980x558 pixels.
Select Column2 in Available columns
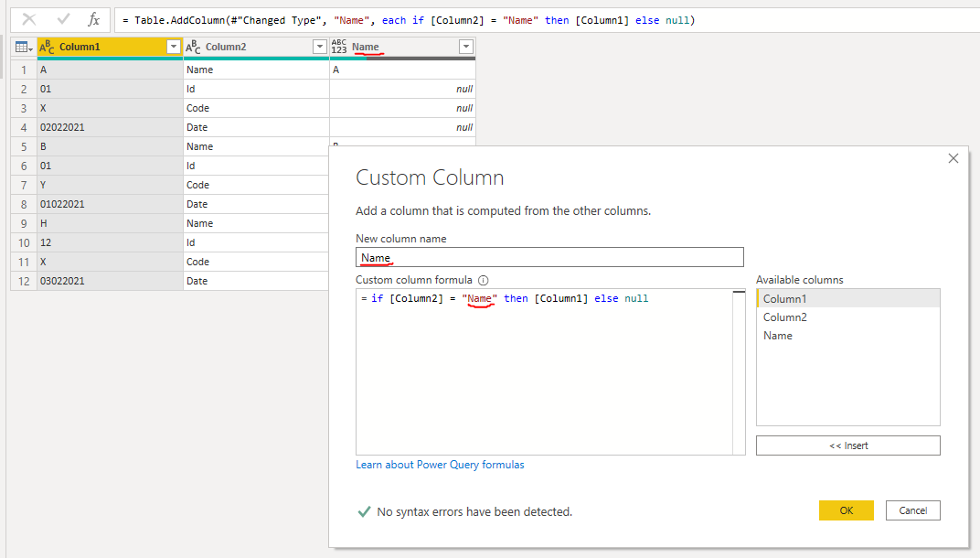coord(848,317)
